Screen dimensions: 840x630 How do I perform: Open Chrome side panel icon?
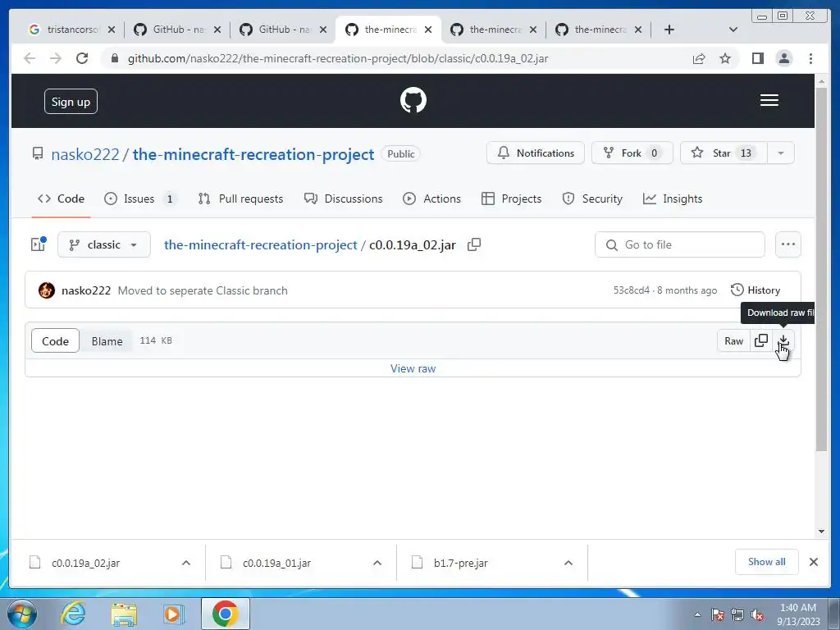pyautogui.click(x=757, y=58)
